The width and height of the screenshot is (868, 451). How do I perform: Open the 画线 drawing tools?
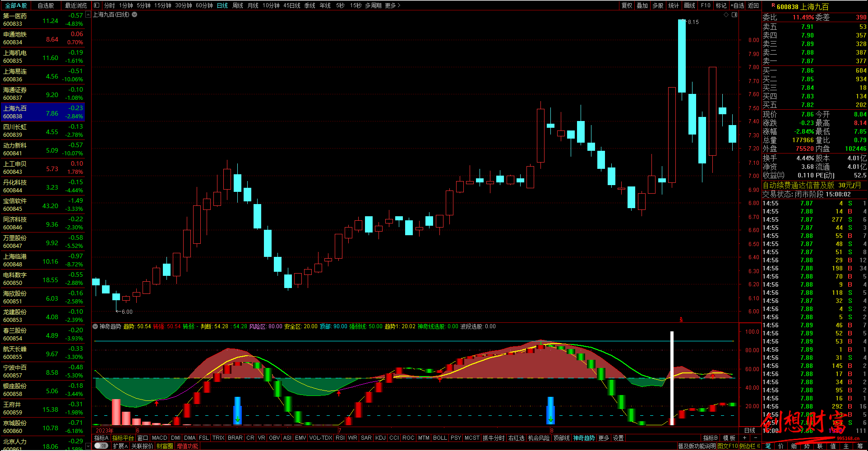[x=689, y=5]
